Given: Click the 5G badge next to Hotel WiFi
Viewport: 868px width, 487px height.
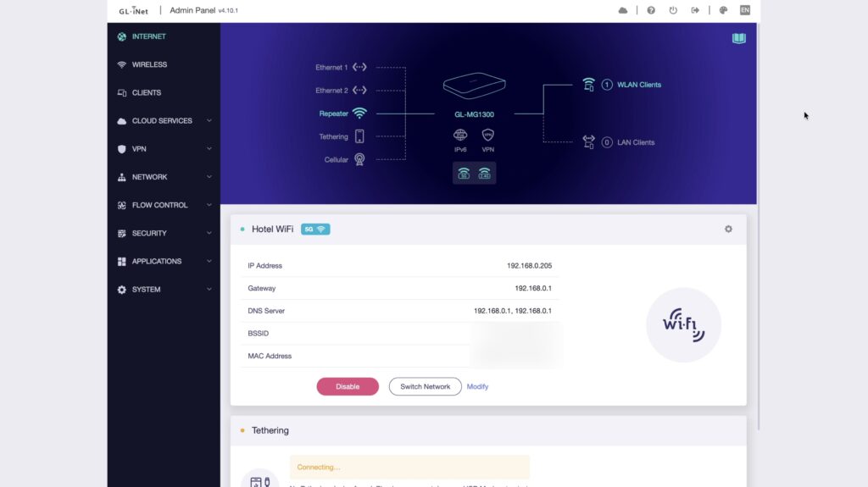Looking at the screenshot, I should pyautogui.click(x=315, y=230).
